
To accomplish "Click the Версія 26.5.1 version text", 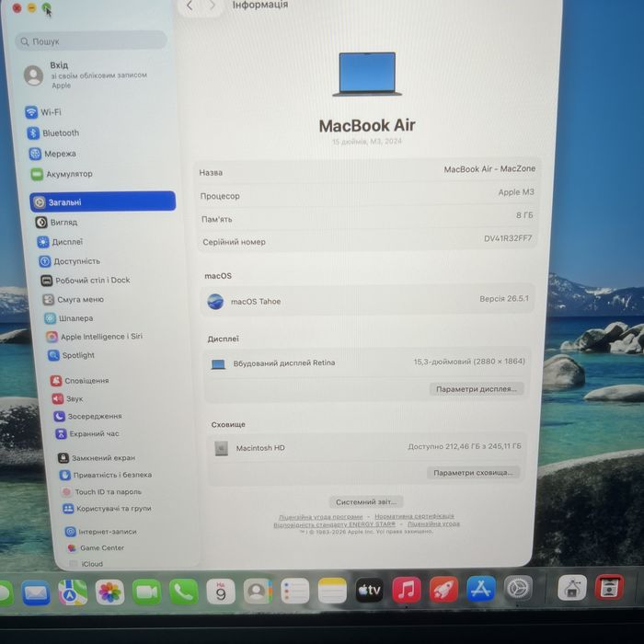I will [x=504, y=299].
